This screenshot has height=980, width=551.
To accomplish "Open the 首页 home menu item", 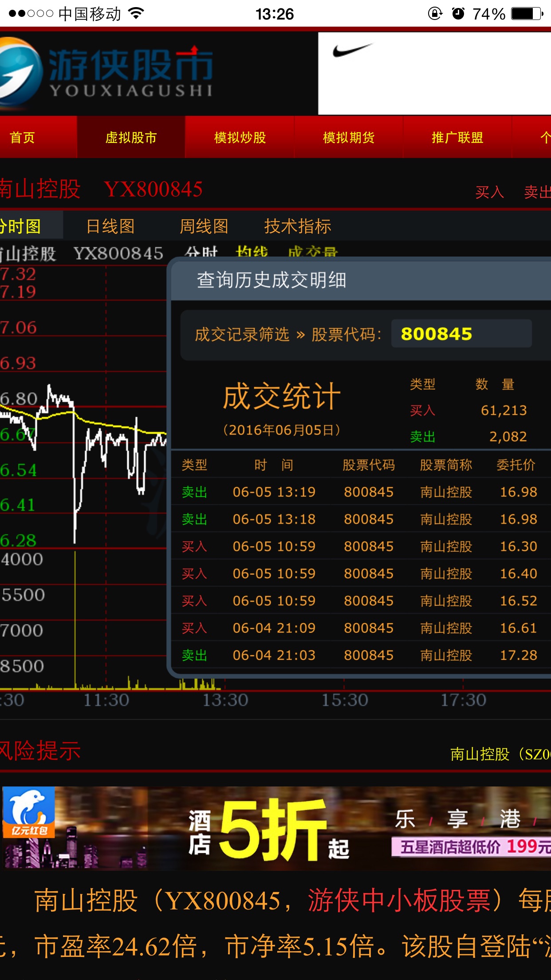I will [x=22, y=138].
